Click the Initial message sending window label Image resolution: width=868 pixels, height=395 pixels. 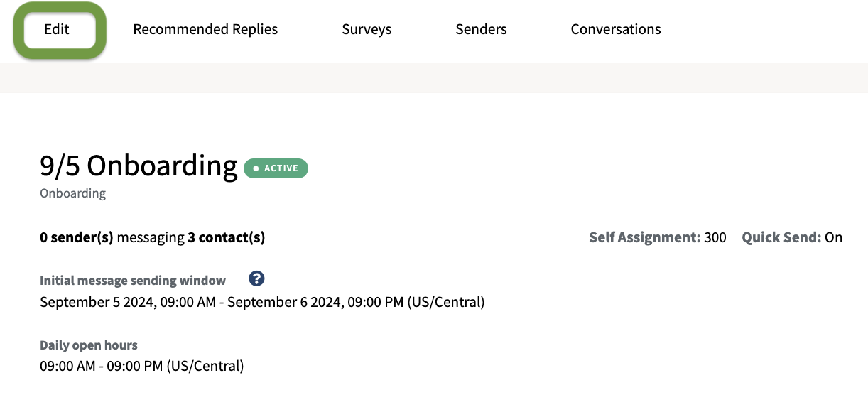click(x=133, y=281)
